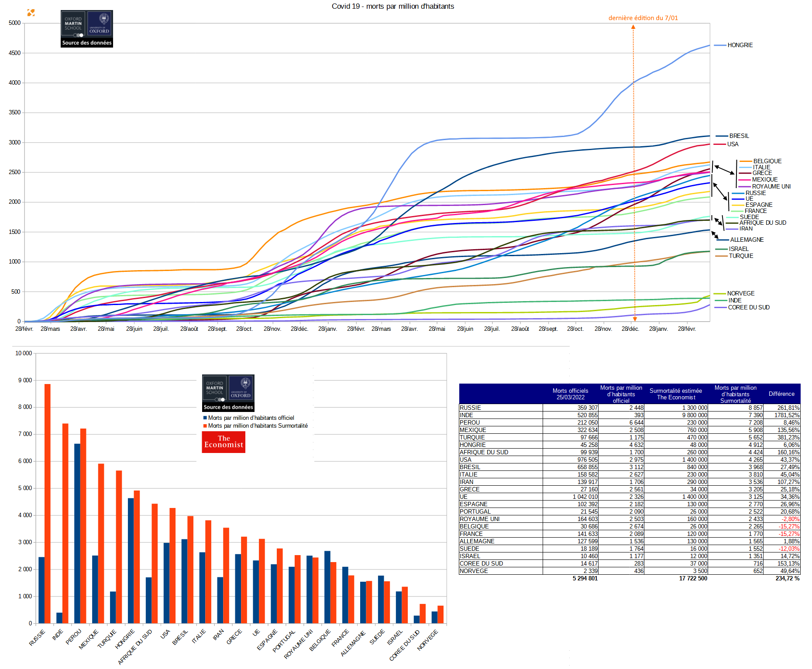This screenshot has width=812, height=669.
Task: Click the orange expand icon top-left
Action: tap(31, 13)
